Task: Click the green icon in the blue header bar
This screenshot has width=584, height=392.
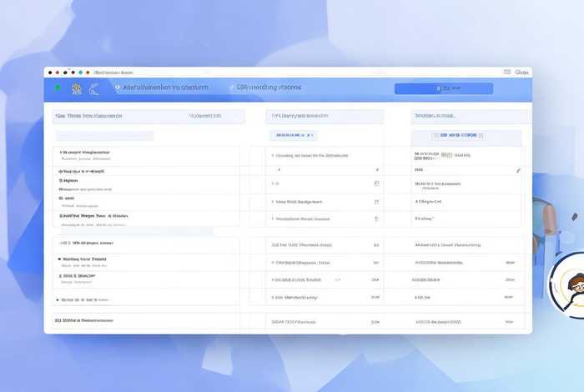Action: (58, 88)
